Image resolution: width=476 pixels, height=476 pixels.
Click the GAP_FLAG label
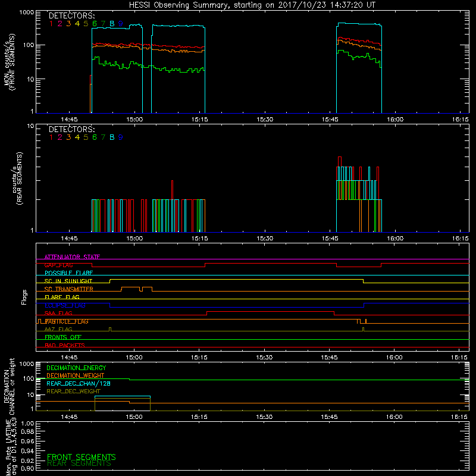(58, 265)
